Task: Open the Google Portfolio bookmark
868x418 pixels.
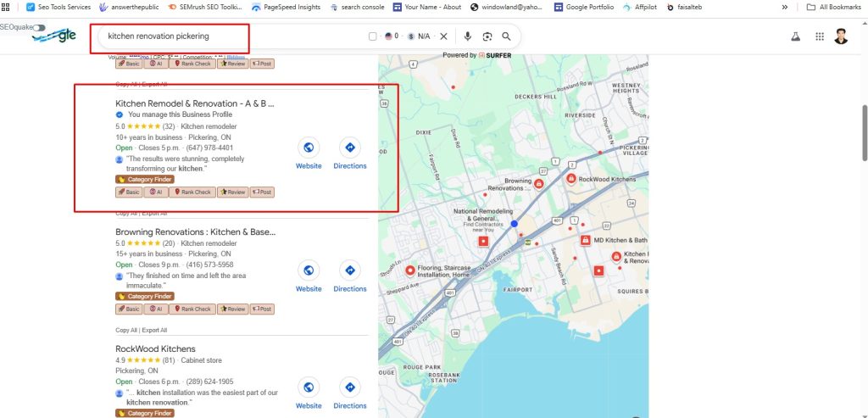Action: click(x=584, y=7)
